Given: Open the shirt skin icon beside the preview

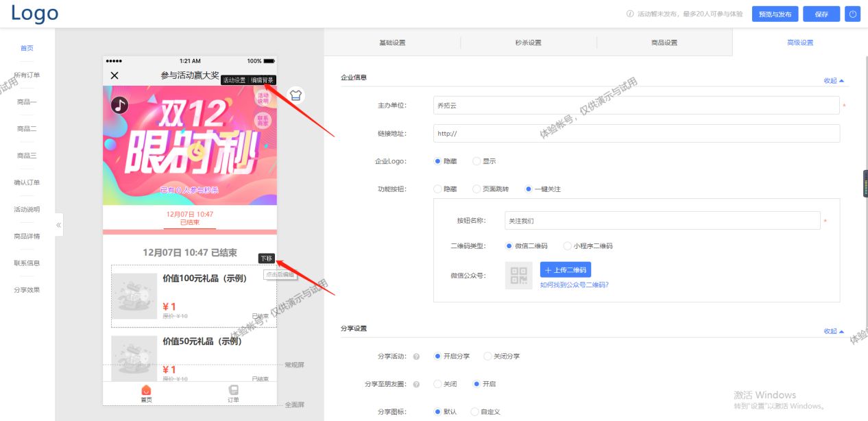Looking at the screenshot, I should pyautogui.click(x=296, y=96).
